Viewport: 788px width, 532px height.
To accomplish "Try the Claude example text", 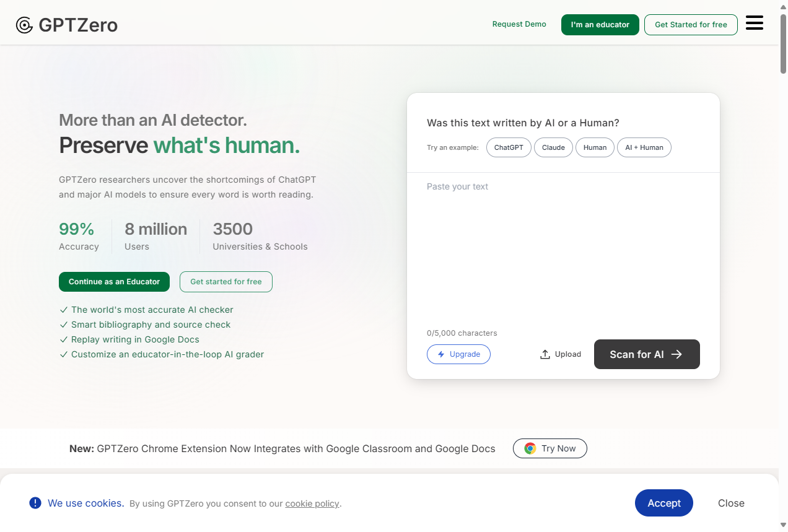I will (553, 147).
